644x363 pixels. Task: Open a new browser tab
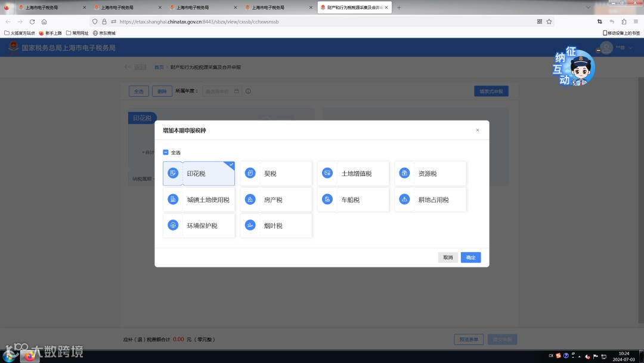[x=399, y=7]
